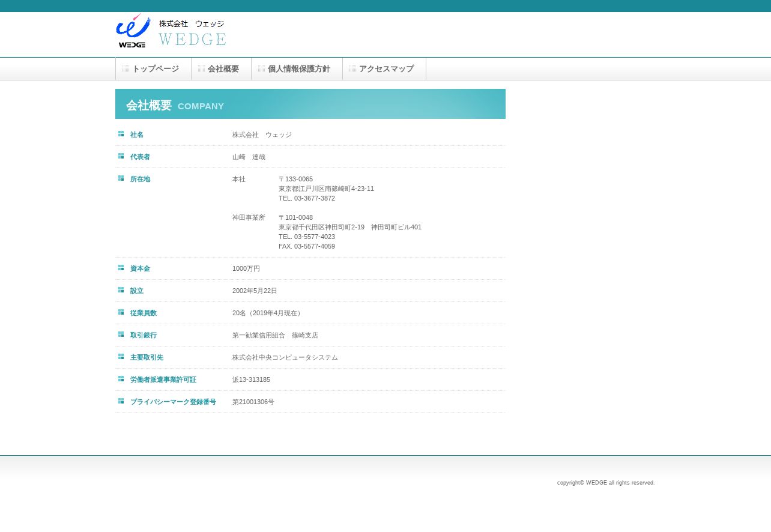Viewport: 771px width, 532px height.
Task: Click the footer copyright WEDGE text
Action: click(x=606, y=483)
